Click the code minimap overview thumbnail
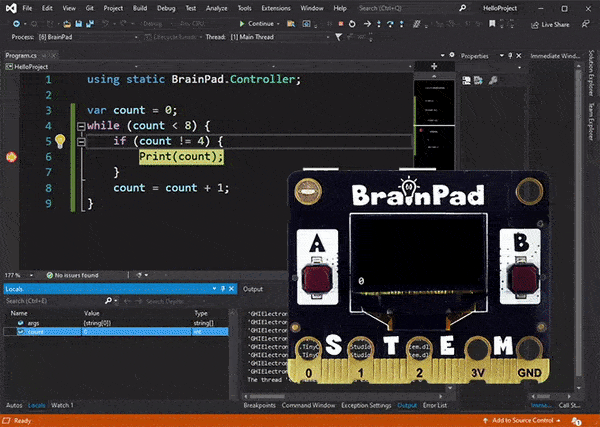 click(434, 124)
